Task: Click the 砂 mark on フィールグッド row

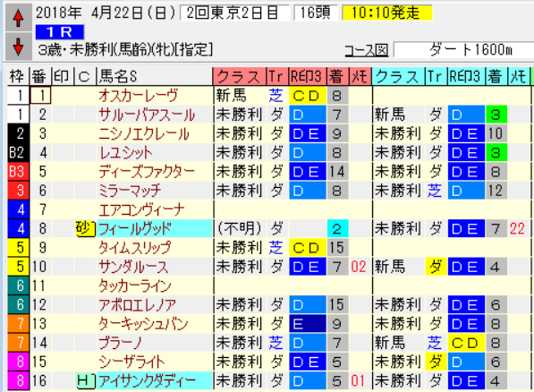Action: coord(85,229)
